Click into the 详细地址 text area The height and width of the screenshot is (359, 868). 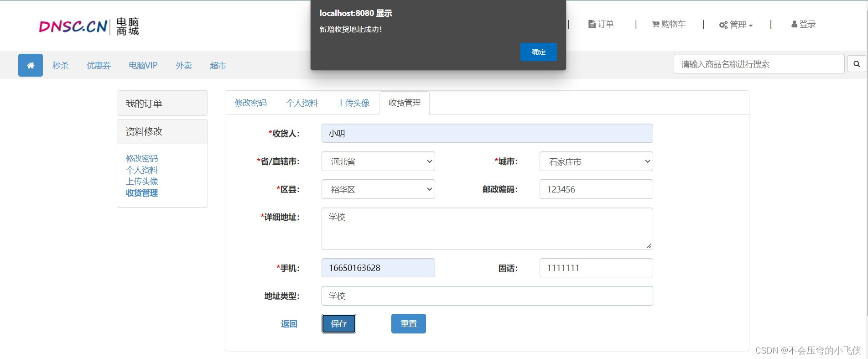point(487,229)
